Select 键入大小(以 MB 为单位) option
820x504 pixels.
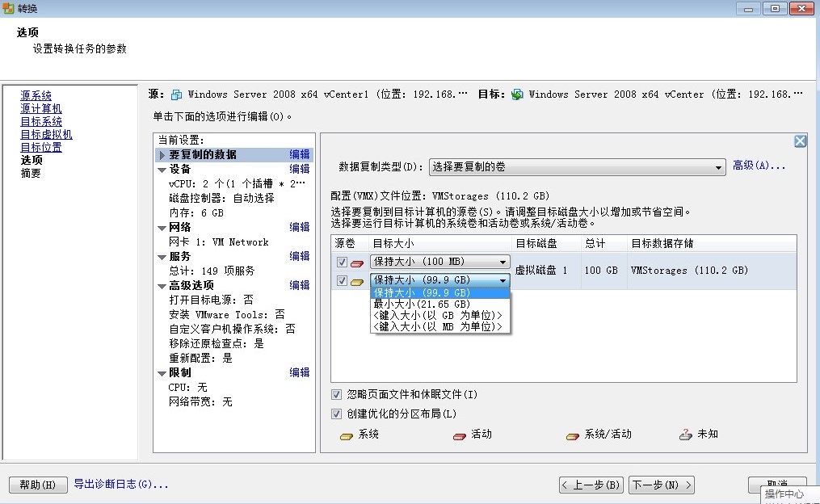[x=439, y=327]
